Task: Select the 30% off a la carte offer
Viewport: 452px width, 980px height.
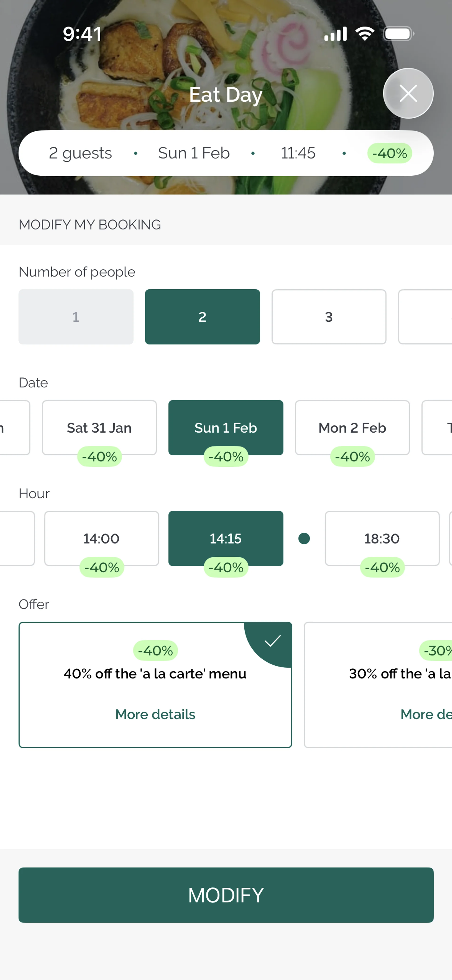Action: point(380,685)
